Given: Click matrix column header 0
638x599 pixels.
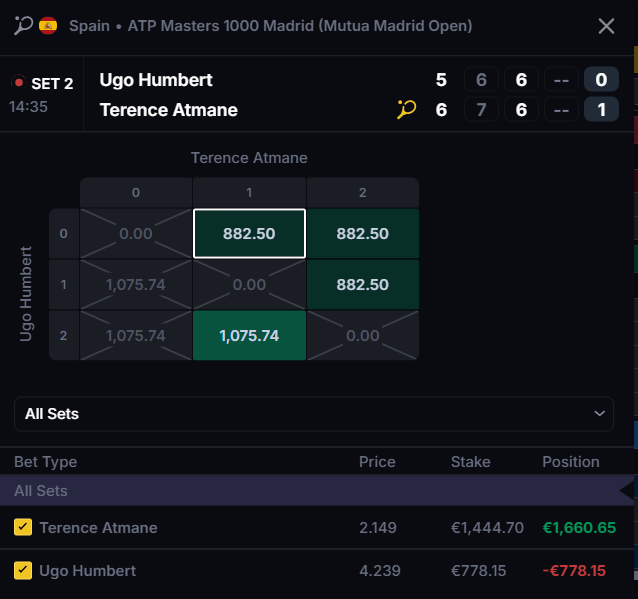Looking at the screenshot, I should [x=135, y=192].
